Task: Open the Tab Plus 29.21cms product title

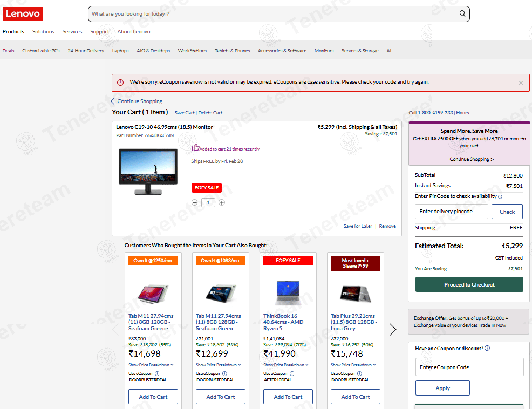Action: [354, 322]
